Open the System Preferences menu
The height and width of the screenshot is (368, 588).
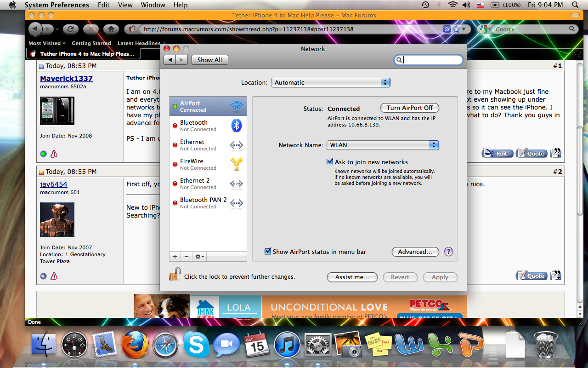(57, 5)
